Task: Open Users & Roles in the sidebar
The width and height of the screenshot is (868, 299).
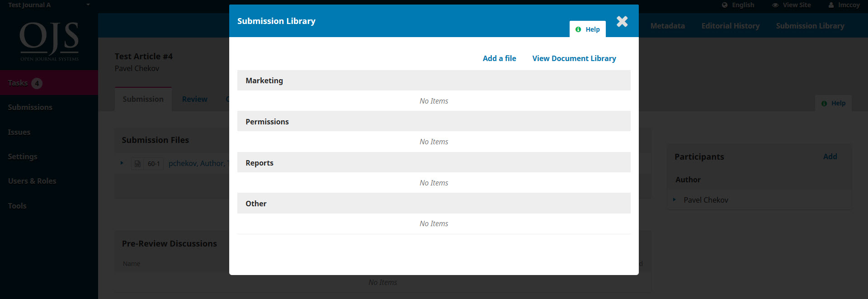Action: tap(32, 181)
